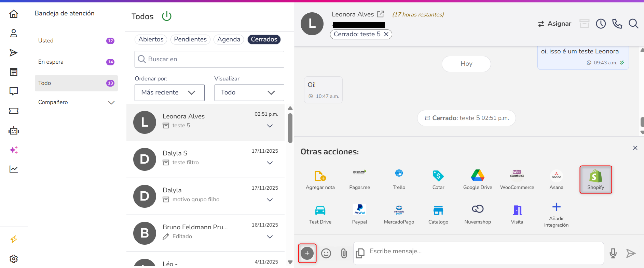The image size is (644, 268).
Task: Click the Asignar button
Action: pos(554,24)
